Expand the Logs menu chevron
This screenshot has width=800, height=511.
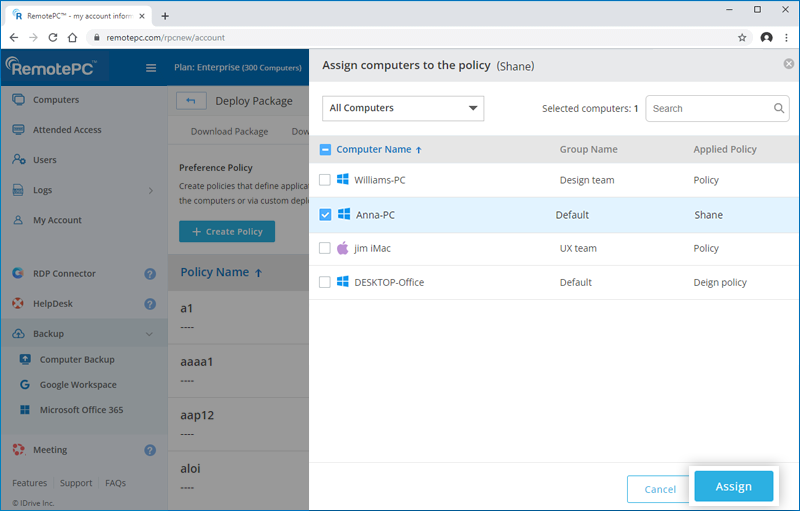tap(150, 190)
